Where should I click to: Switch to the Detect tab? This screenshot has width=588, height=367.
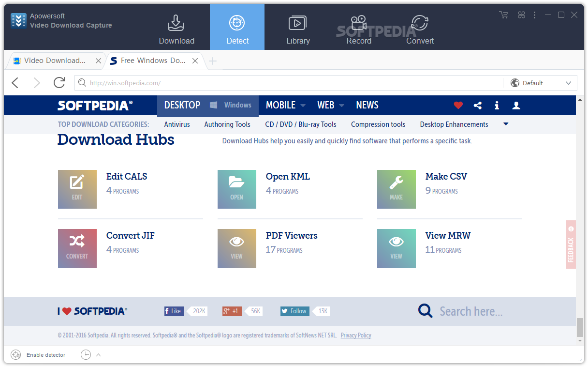[237, 27]
